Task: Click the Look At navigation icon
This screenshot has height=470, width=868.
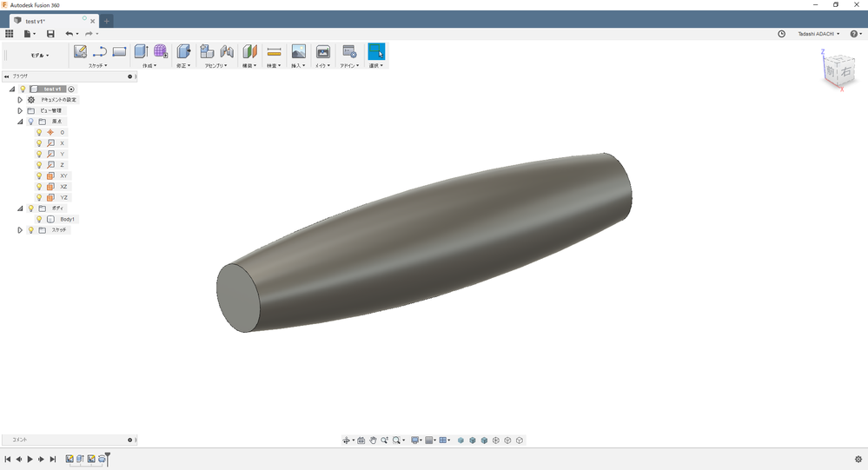Action: tap(361, 440)
